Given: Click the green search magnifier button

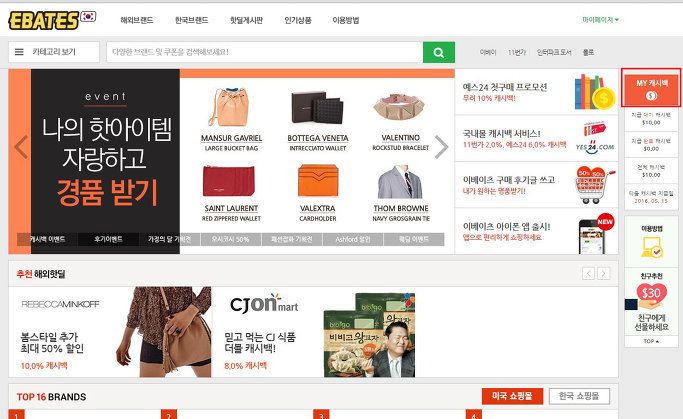Looking at the screenshot, I should pos(439,52).
